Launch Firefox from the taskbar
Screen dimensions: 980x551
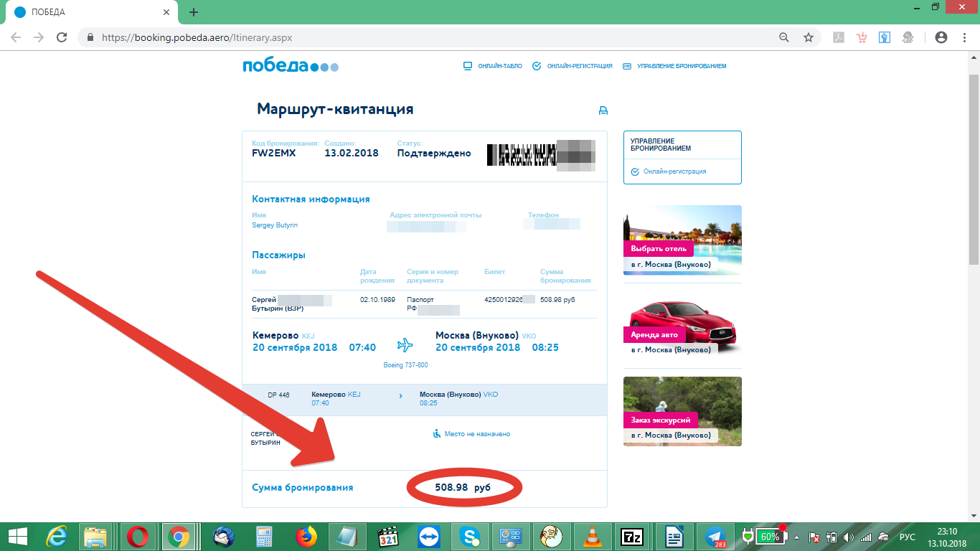(306, 537)
